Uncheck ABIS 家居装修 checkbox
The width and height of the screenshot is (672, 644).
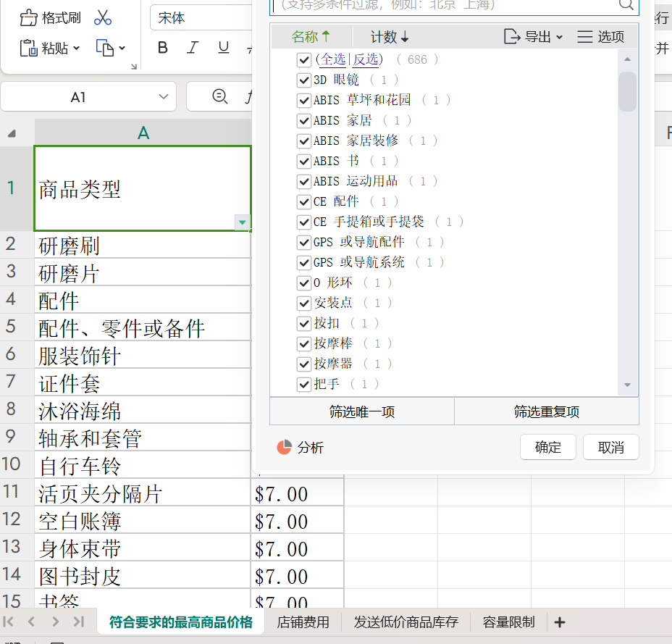pyautogui.click(x=304, y=141)
